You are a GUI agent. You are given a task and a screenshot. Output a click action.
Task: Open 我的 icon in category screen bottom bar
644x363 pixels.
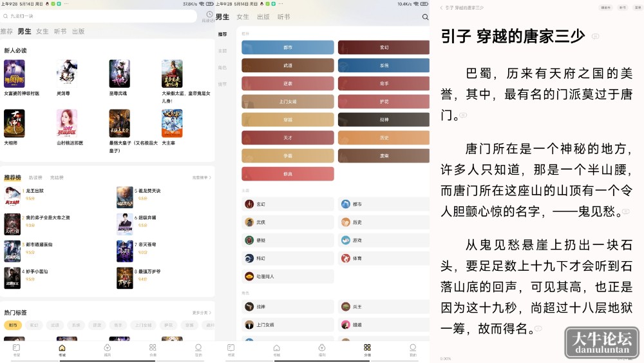click(x=413, y=349)
